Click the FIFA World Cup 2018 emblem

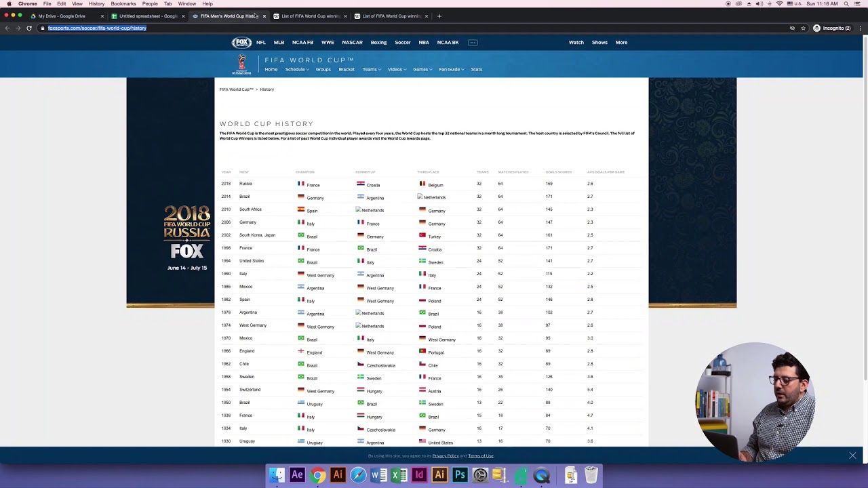[241, 64]
